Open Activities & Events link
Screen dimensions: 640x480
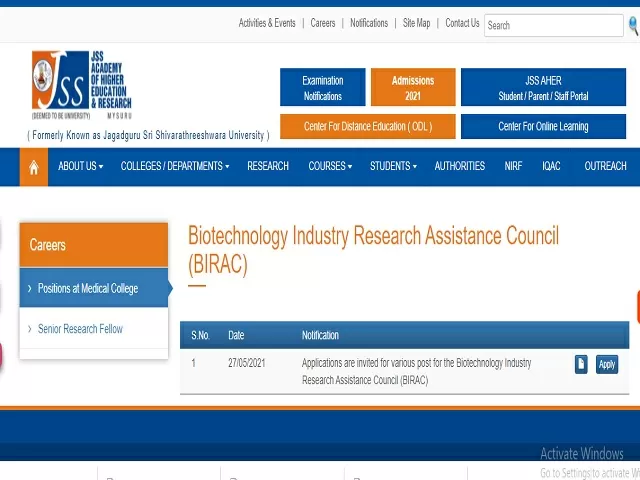point(267,23)
